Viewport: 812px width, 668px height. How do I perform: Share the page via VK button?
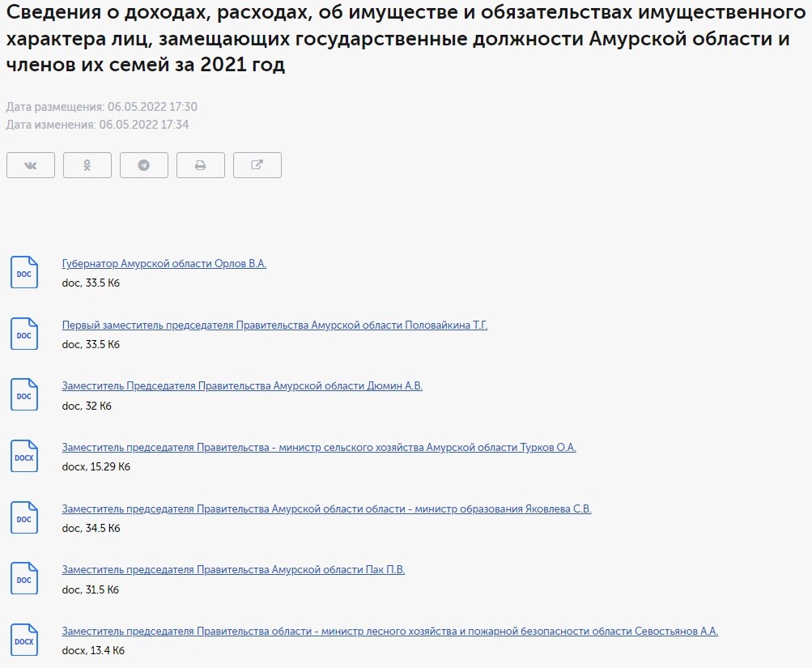tap(31, 165)
